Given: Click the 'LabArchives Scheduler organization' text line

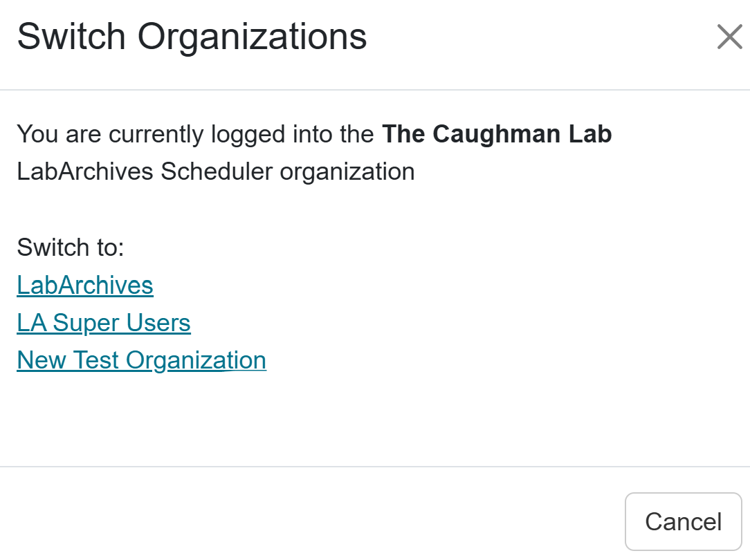Looking at the screenshot, I should [x=216, y=171].
